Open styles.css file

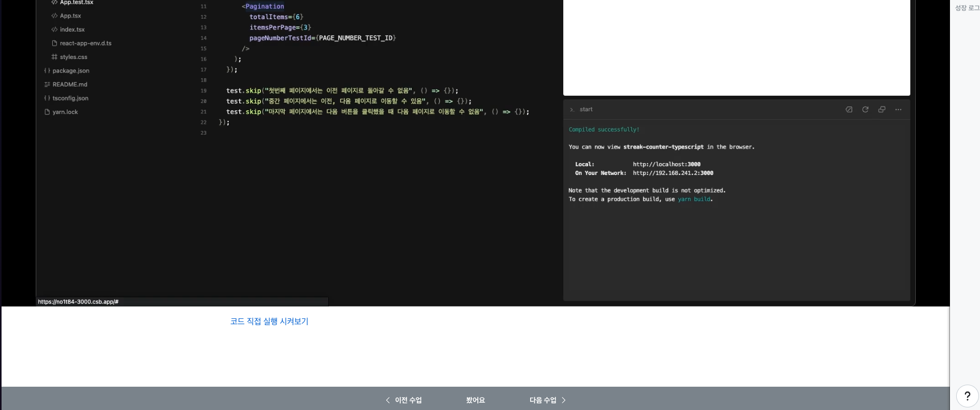(73, 57)
